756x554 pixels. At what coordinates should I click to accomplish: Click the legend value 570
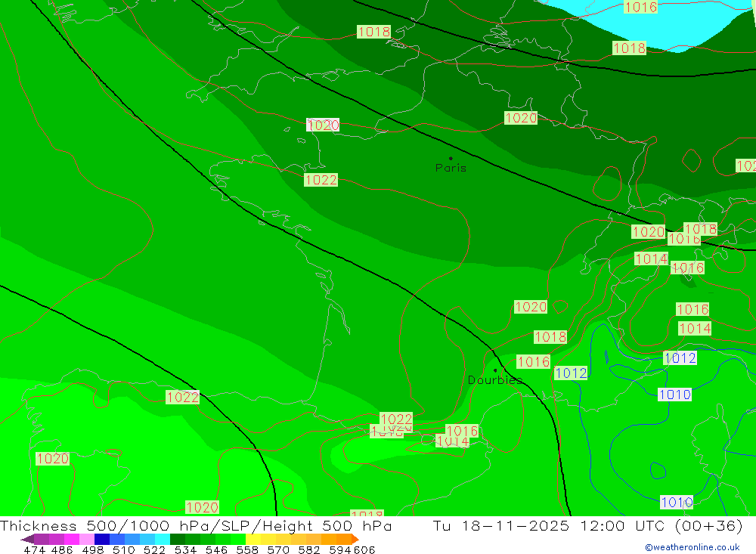pyautogui.click(x=277, y=549)
